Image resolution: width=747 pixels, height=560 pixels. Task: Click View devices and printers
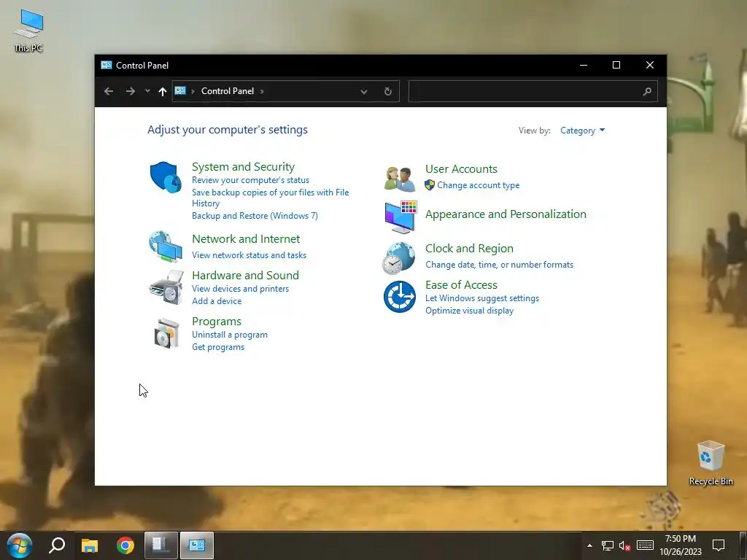pyautogui.click(x=240, y=289)
